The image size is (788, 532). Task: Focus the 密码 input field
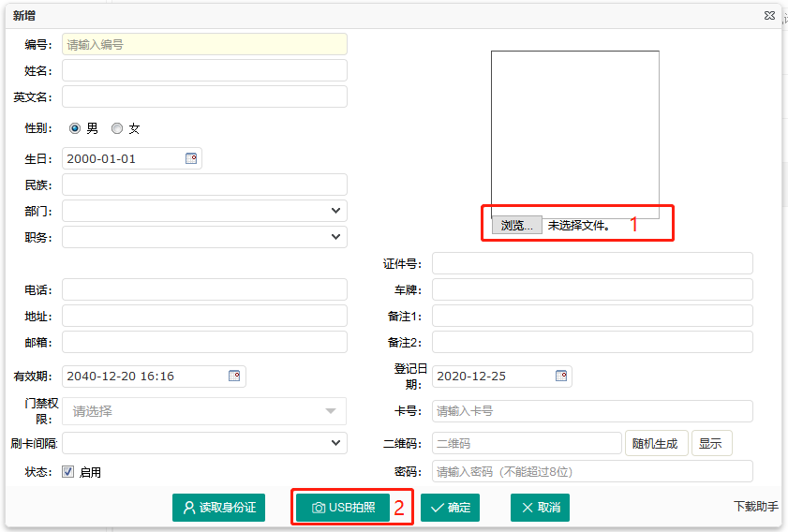[592, 471]
